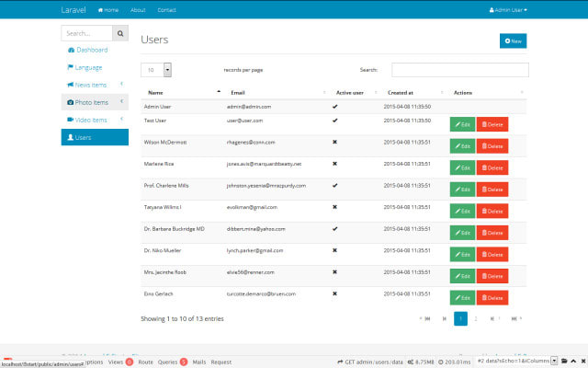
Task: Open the Contact navbar link
Action: click(x=166, y=10)
